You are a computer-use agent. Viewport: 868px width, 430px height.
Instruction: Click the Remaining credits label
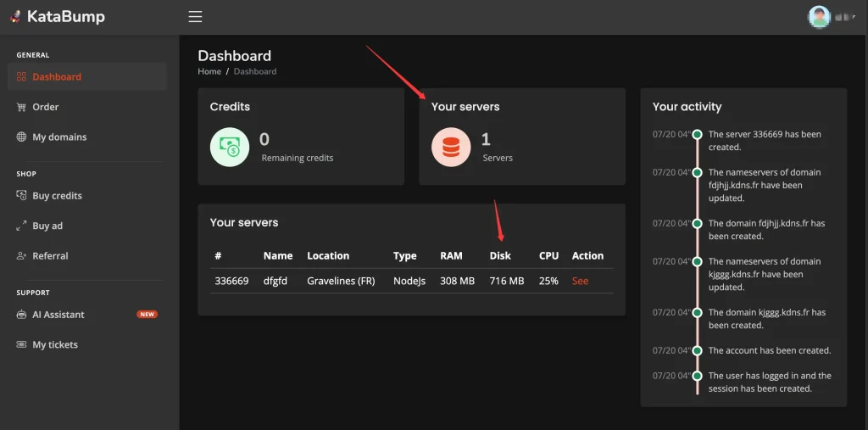pos(298,158)
